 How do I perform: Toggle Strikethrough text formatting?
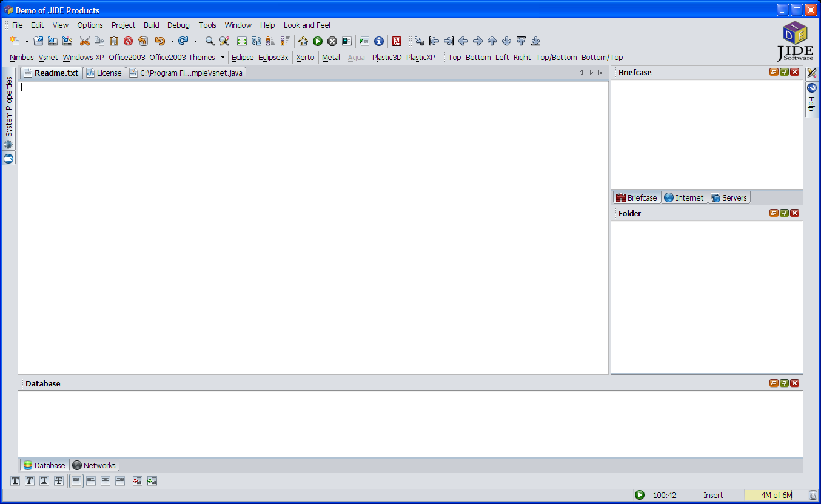tap(59, 481)
